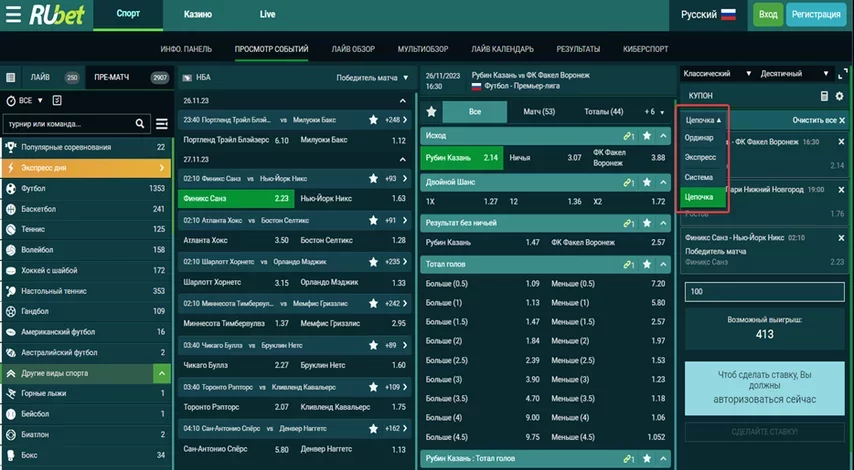Open coupon settings gear
Screen dimensions: 854x470
(x=839, y=96)
